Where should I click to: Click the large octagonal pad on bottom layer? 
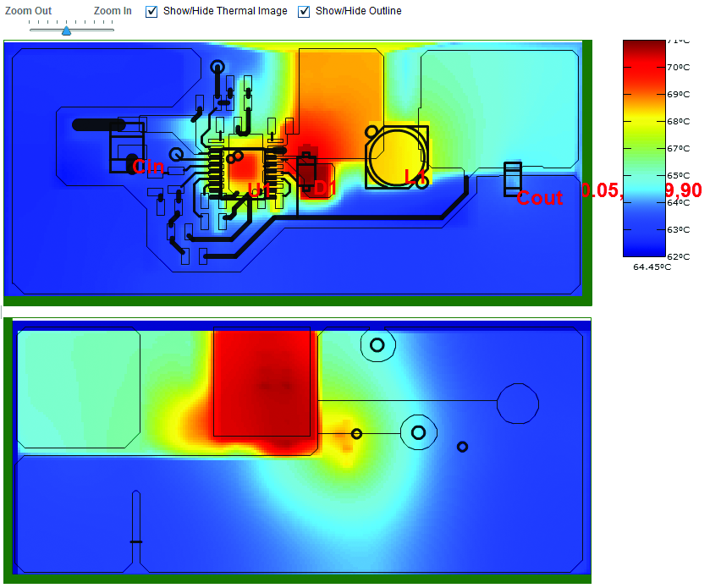pos(518,404)
